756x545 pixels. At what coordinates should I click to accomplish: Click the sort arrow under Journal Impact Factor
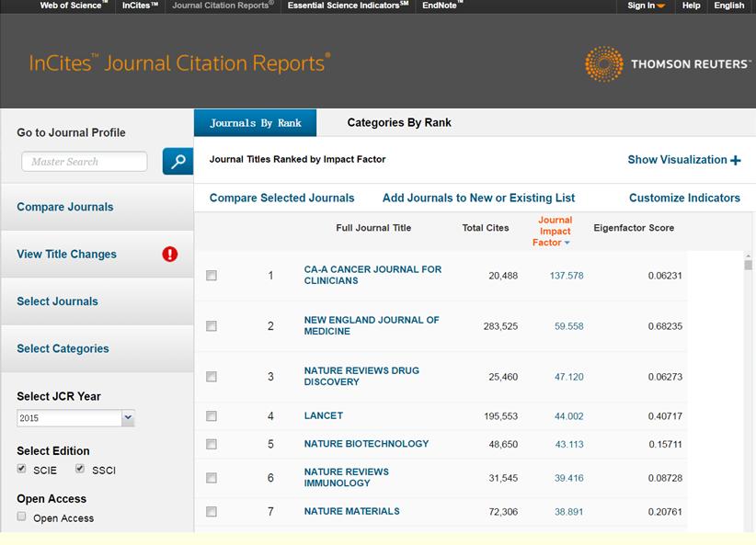coord(567,243)
